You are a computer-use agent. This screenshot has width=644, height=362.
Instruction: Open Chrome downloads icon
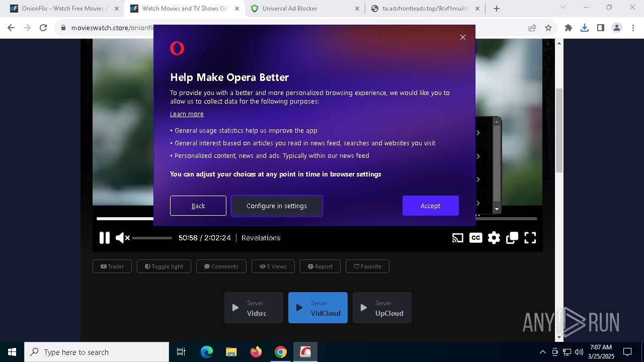585,28
